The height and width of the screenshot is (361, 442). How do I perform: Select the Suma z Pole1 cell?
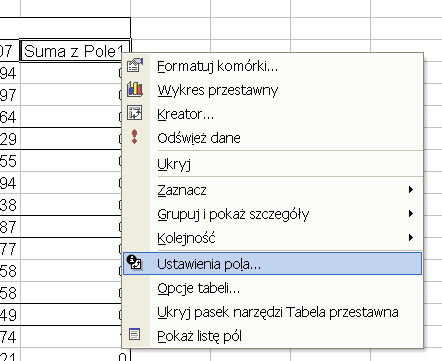tap(75, 50)
